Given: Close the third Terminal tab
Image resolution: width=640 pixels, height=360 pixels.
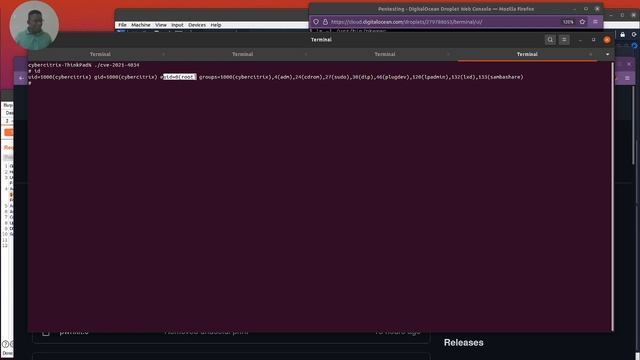Looking at the screenshot, I should pyautogui.click(x=448, y=54).
